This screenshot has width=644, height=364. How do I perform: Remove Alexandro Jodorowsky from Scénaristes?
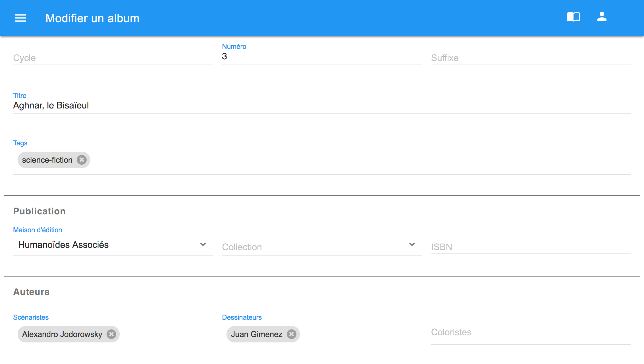click(x=111, y=334)
